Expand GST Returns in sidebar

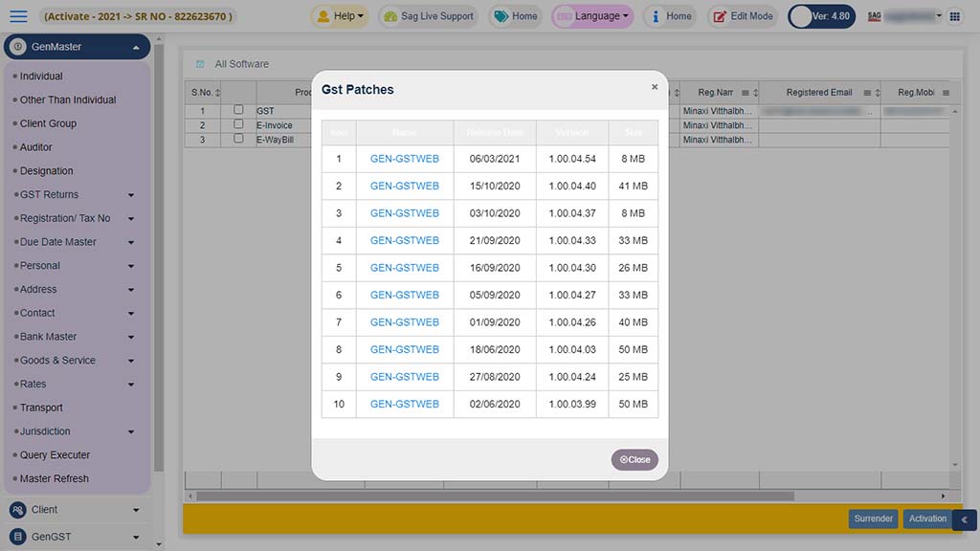77,194
